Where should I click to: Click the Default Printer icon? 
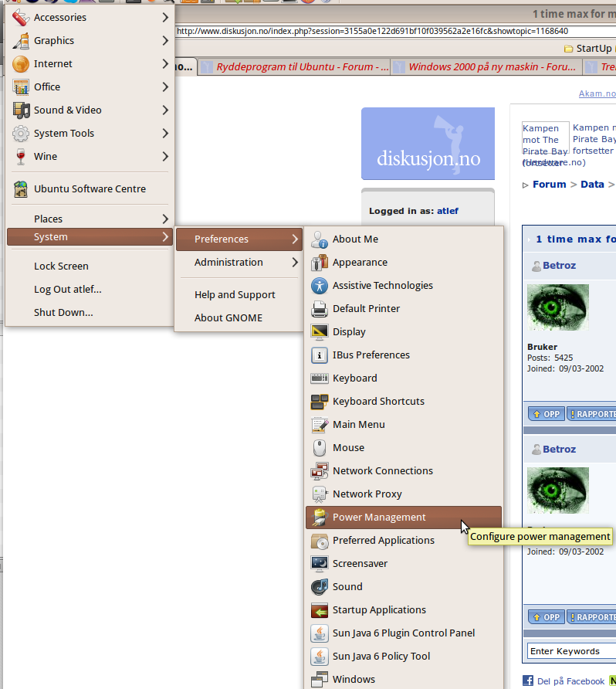click(x=320, y=309)
